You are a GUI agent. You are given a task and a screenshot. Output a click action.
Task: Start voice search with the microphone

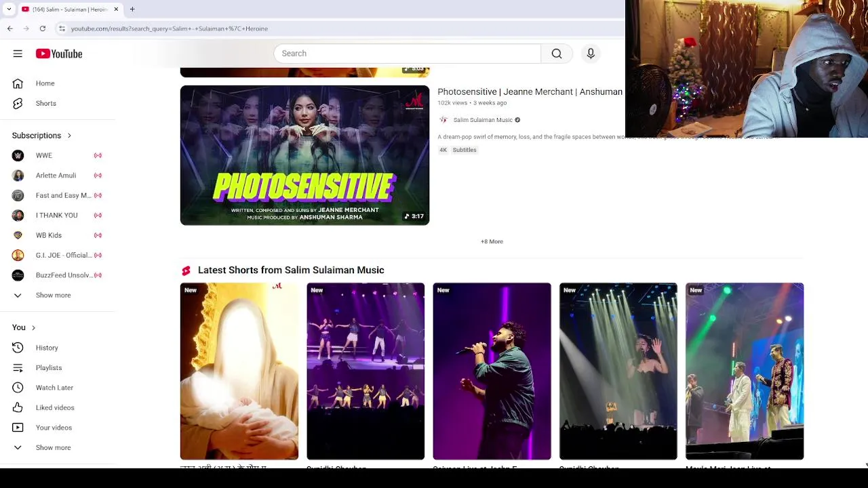591,54
